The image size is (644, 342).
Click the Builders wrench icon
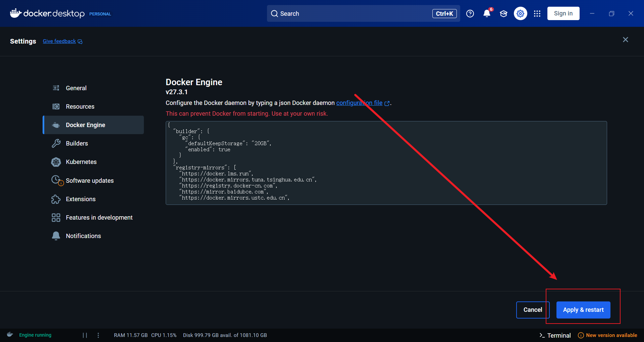tap(56, 144)
